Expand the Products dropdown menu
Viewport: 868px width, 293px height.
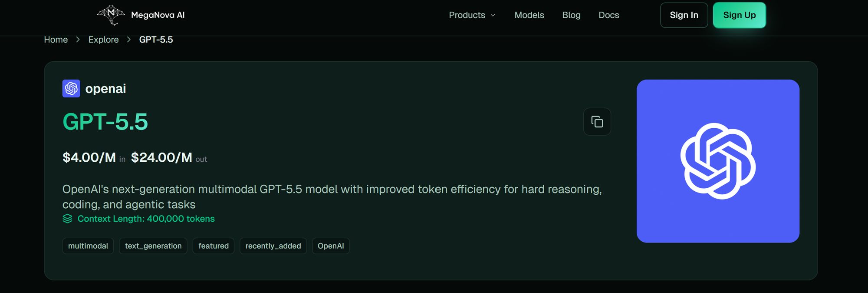[472, 15]
